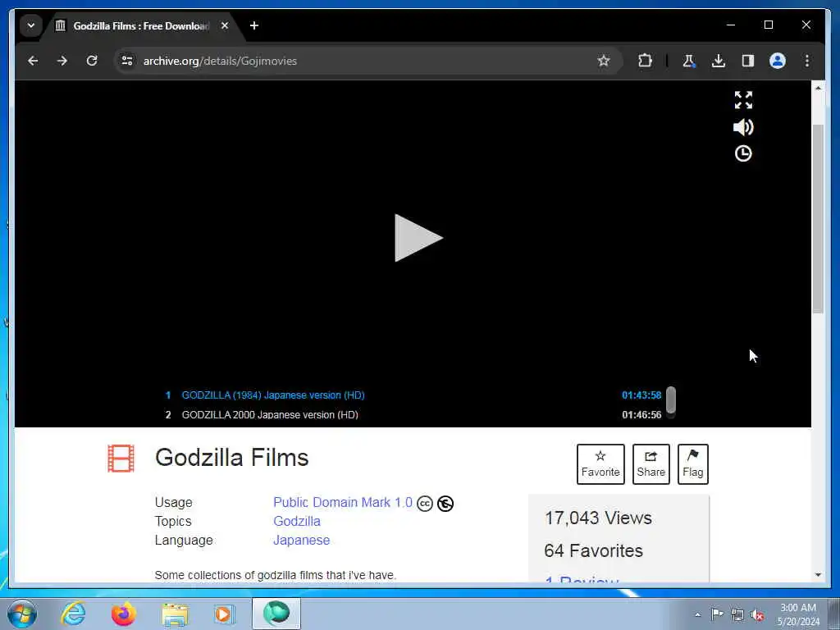Toggle the browser side panel
Image resolution: width=840 pixels, height=630 pixels.
(748, 61)
